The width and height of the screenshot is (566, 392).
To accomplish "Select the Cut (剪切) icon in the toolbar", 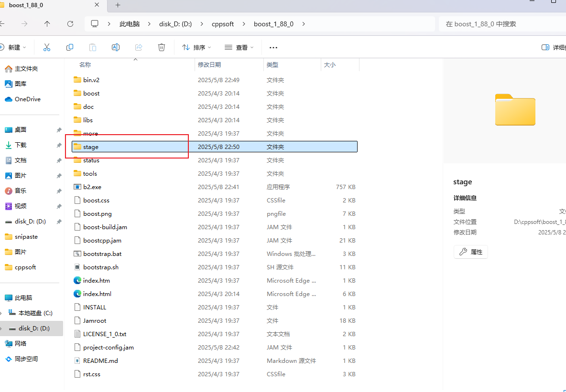I will pos(46,47).
